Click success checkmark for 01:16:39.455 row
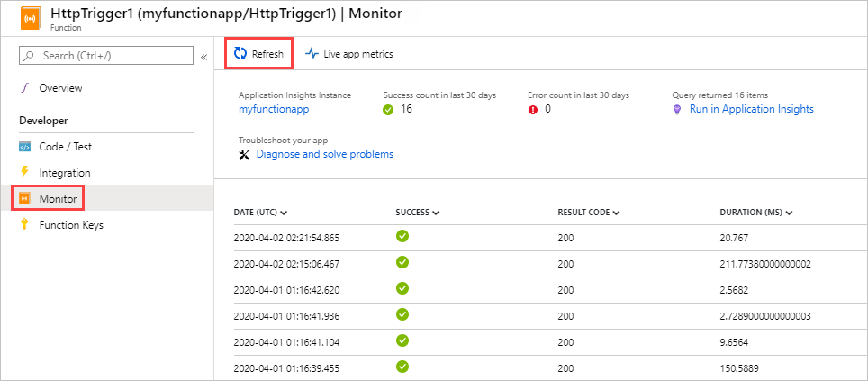 402,366
